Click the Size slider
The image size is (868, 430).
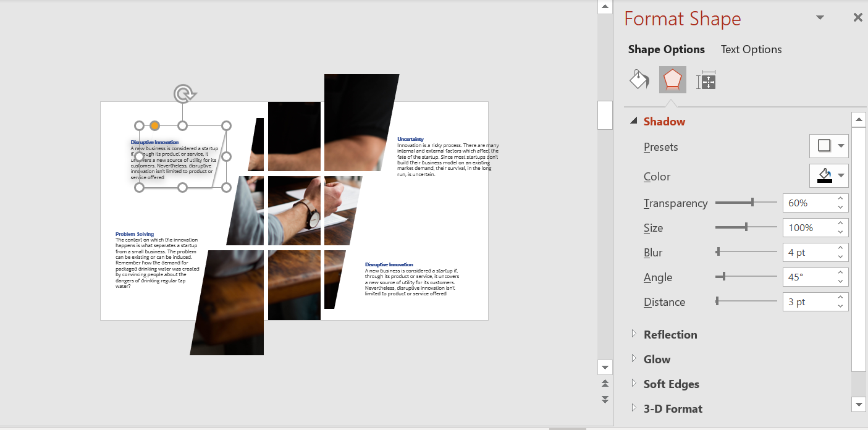pyautogui.click(x=746, y=227)
